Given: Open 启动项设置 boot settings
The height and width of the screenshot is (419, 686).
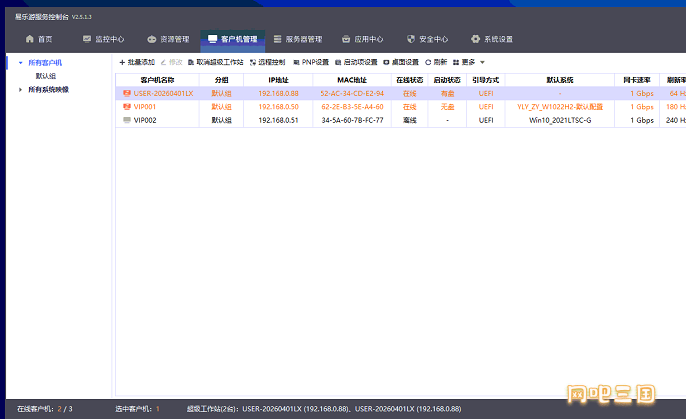Looking at the screenshot, I should tap(356, 62).
